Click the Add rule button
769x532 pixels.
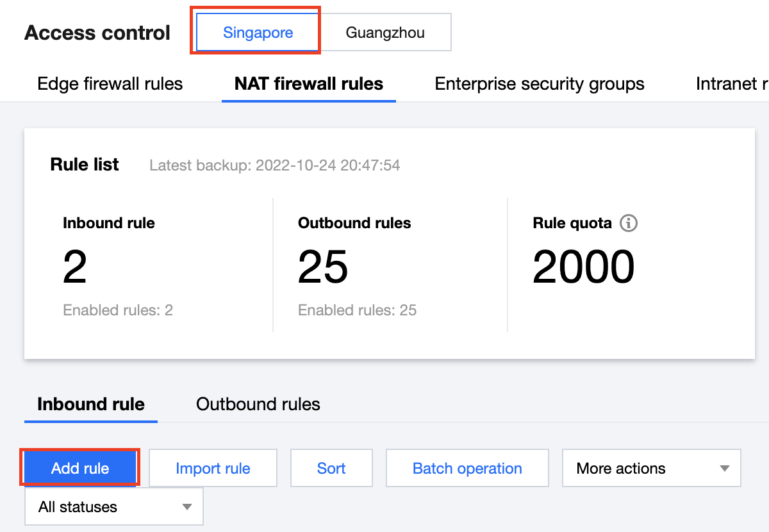80,469
